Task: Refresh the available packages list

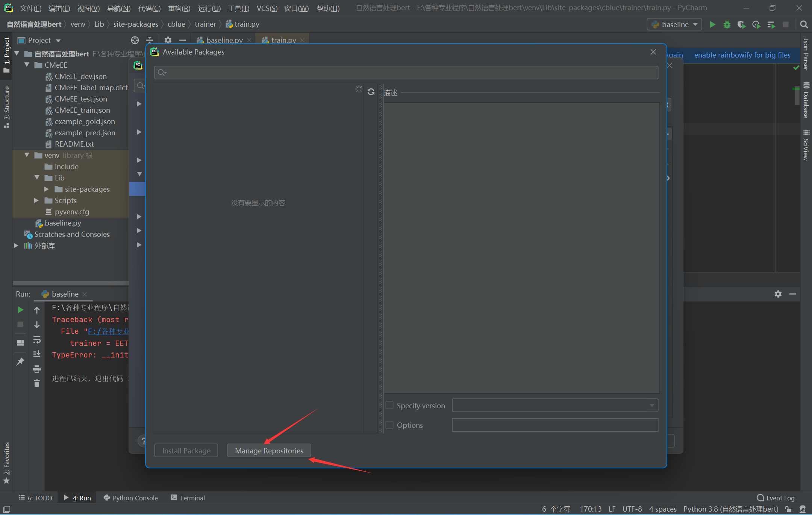Action: click(371, 92)
